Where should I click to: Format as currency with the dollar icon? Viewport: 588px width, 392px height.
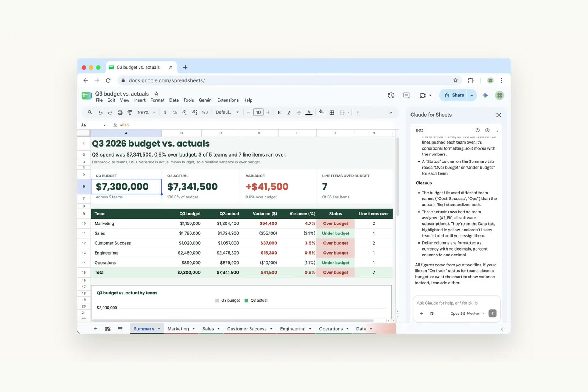tap(165, 112)
